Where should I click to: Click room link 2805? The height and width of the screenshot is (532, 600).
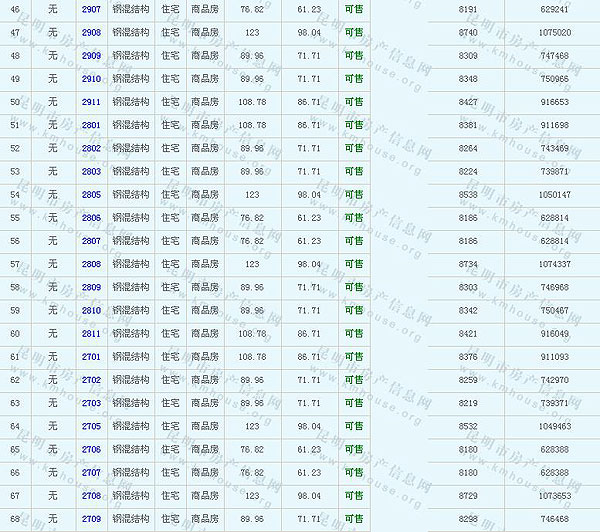click(91, 194)
